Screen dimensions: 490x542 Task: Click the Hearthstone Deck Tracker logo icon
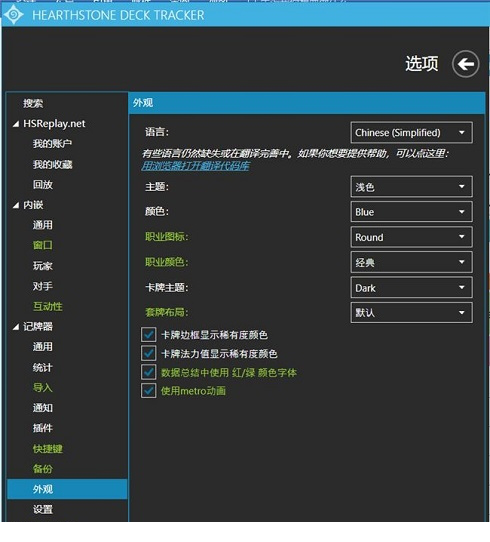[13, 15]
